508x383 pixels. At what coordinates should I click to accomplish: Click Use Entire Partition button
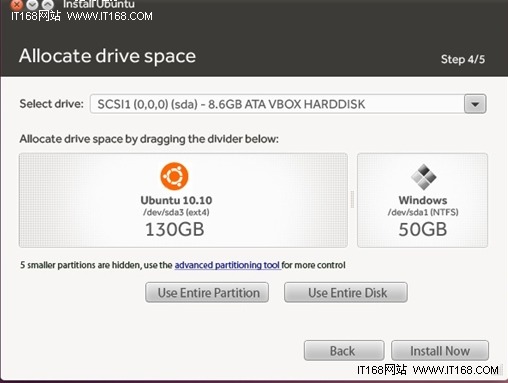tap(207, 293)
